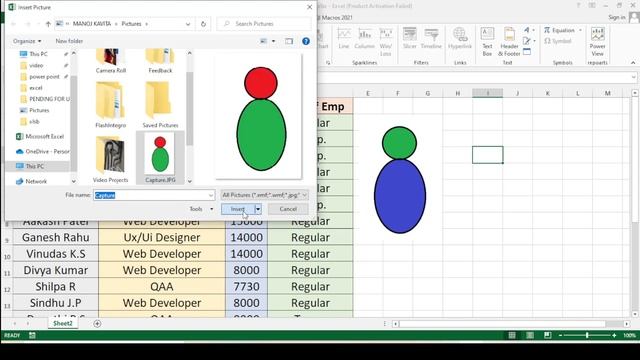Select Network in the navigation tree
This screenshot has width=640, height=360.
[x=36, y=181]
